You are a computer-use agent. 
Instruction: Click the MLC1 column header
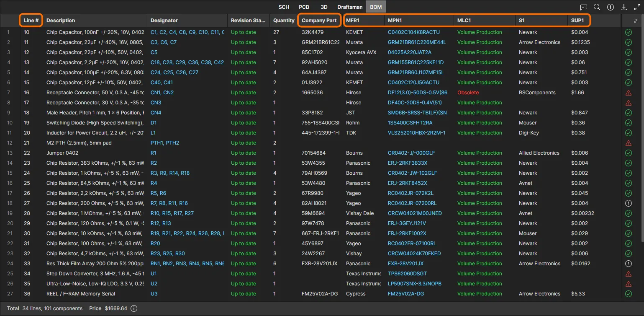pyautogui.click(x=464, y=21)
